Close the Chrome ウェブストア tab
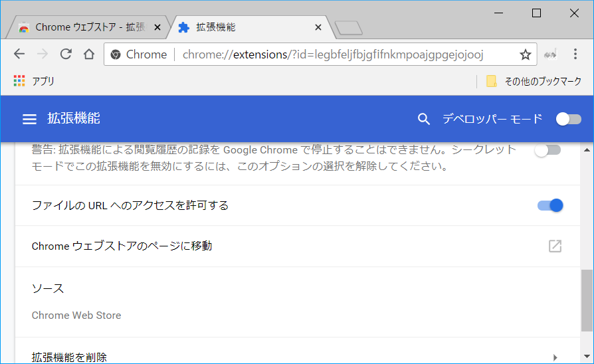 point(157,27)
